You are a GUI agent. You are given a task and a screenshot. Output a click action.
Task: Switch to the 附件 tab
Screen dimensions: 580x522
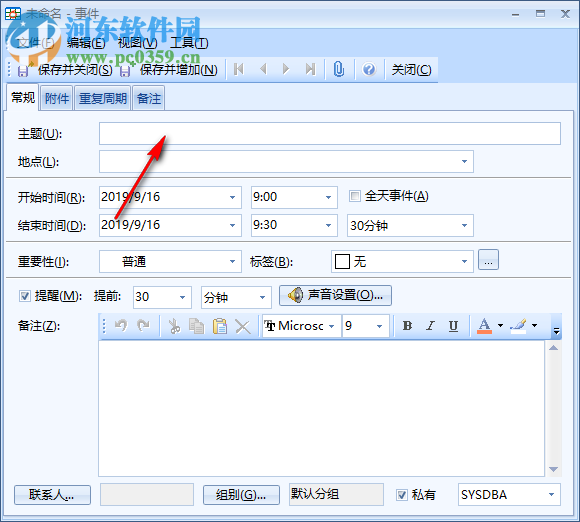click(57, 98)
